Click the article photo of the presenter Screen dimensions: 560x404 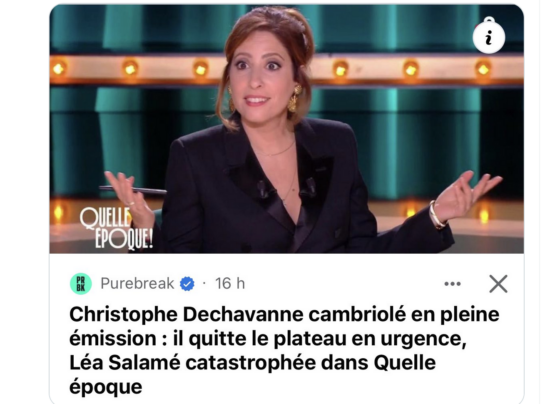click(287, 129)
